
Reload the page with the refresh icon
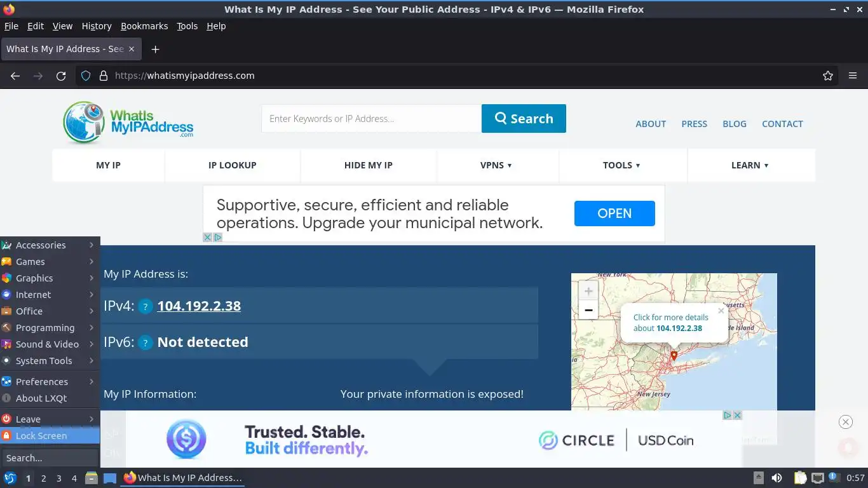pyautogui.click(x=61, y=76)
